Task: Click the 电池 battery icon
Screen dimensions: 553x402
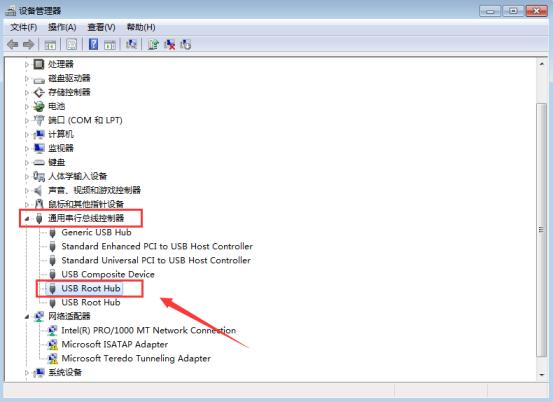Action: (x=38, y=106)
